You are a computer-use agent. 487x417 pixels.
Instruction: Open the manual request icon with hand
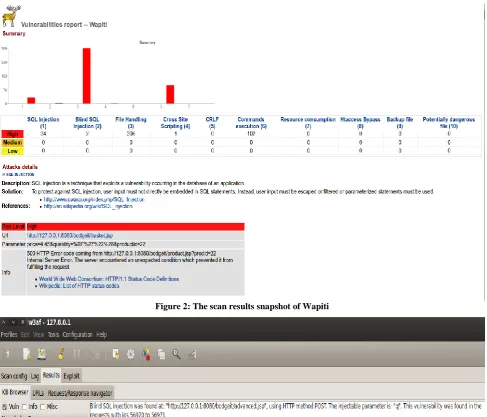116,354
